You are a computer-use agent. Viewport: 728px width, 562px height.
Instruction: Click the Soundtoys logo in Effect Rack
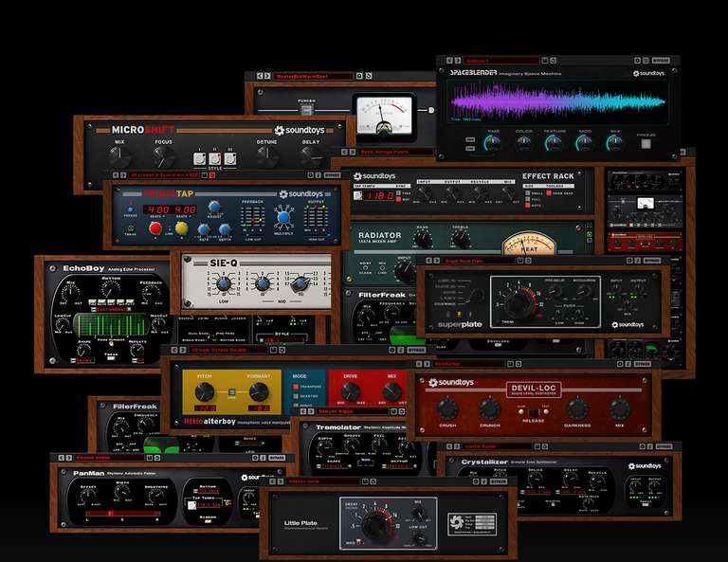374,176
